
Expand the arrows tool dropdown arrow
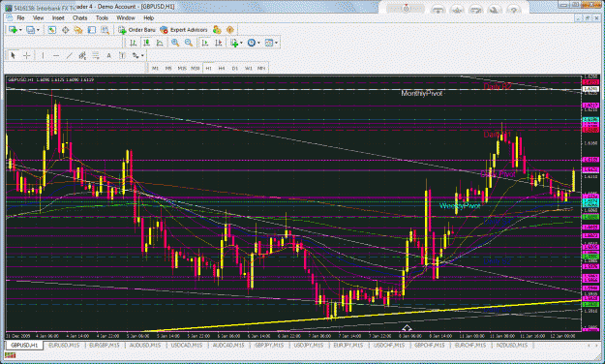tap(142, 56)
